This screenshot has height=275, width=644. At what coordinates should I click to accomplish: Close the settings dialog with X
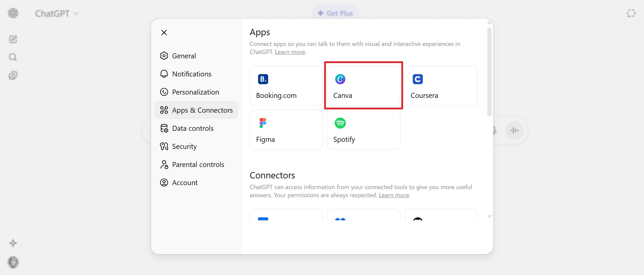[164, 33]
